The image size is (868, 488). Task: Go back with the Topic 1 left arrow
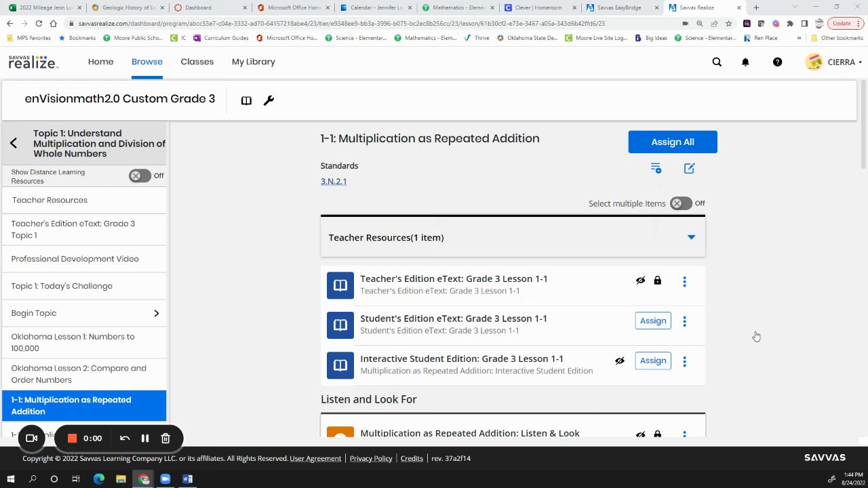[x=14, y=143]
